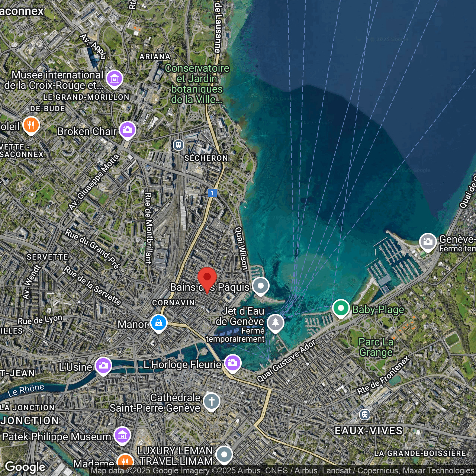Click the Parc La Grange label
Viewport: 476px width, 476px height.
click(x=376, y=347)
